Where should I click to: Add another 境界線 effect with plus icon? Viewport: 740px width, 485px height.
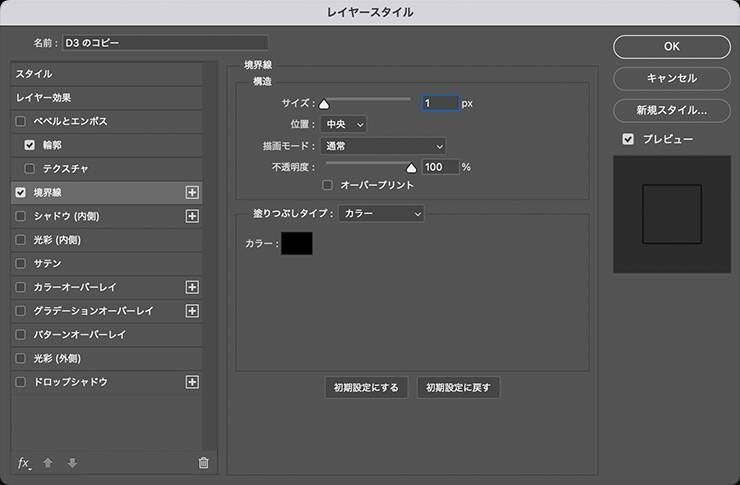(x=193, y=192)
